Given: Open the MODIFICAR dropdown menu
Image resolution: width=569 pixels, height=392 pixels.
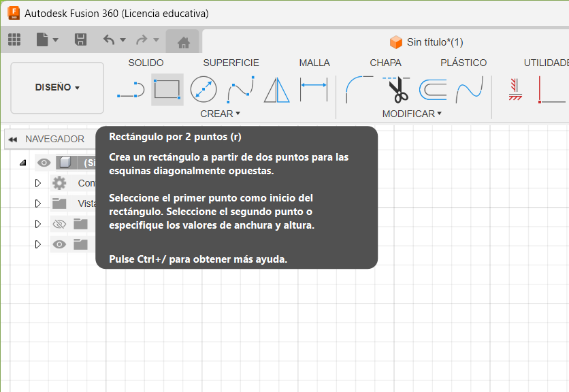Looking at the screenshot, I should pyautogui.click(x=412, y=114).
